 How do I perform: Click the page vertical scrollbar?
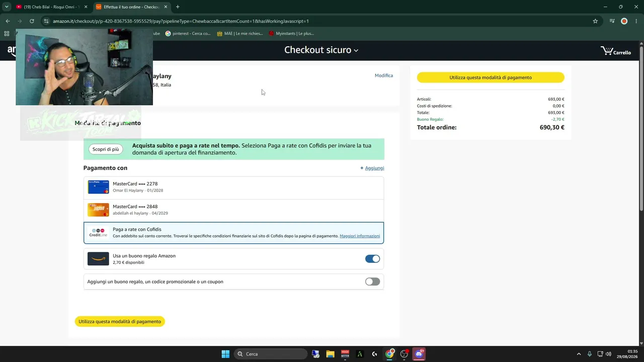(x=641, y=129)
